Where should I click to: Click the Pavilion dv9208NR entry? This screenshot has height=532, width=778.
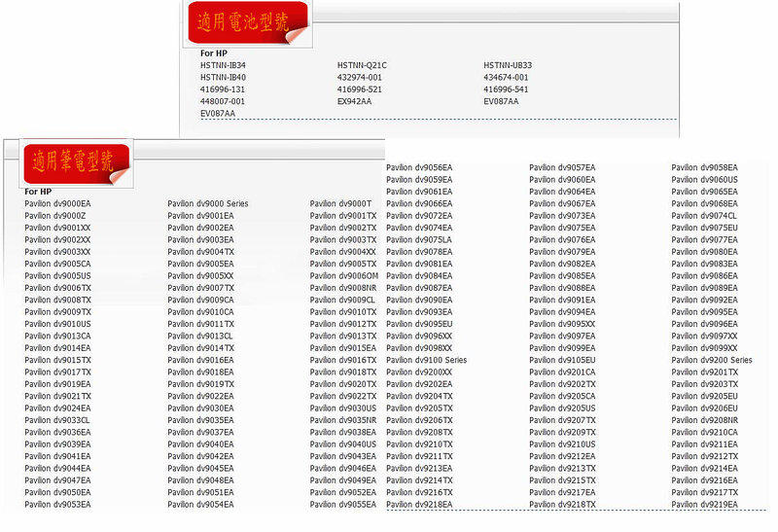[x=704, y=420]
